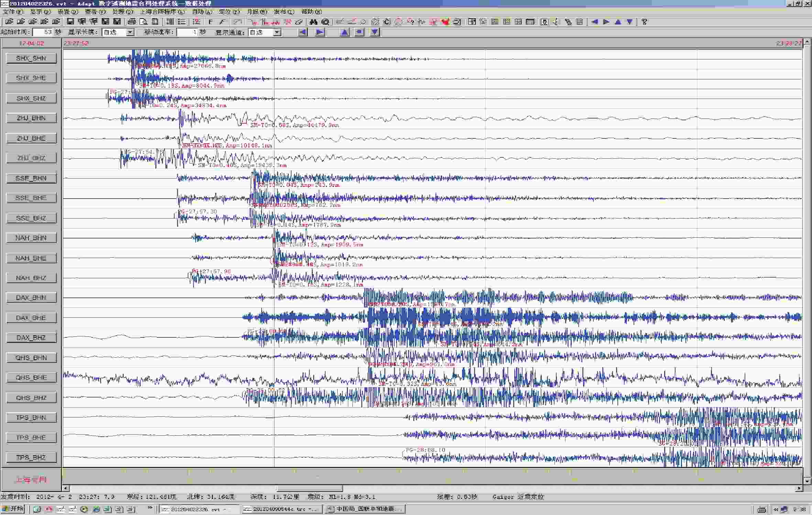The width and height of the screenshot is (812, 515).
Task: Click the green play icon in quick launch
Action: (84, 510)
